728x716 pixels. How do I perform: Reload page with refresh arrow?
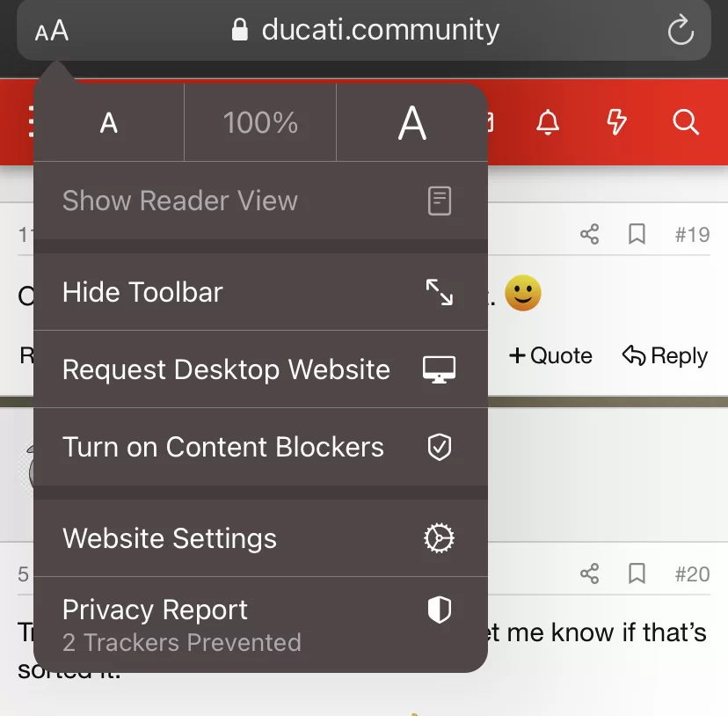pos(681,30)
